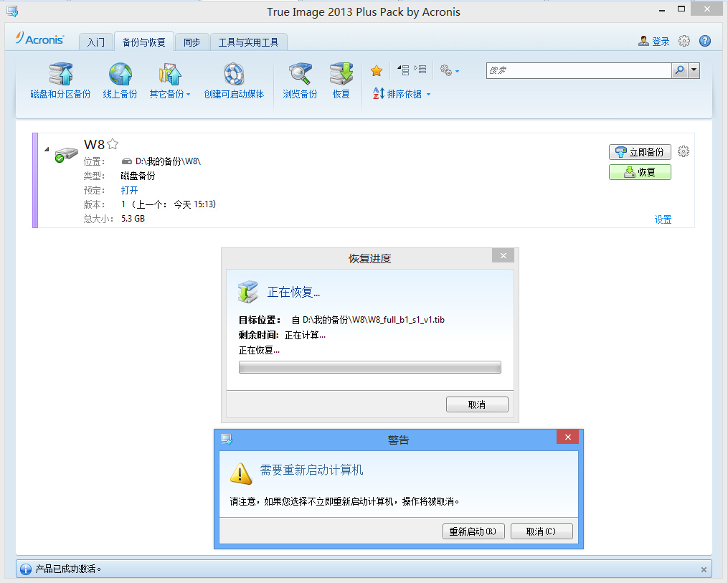Switch to Getting Started (入门) tab

pos(95,42)
